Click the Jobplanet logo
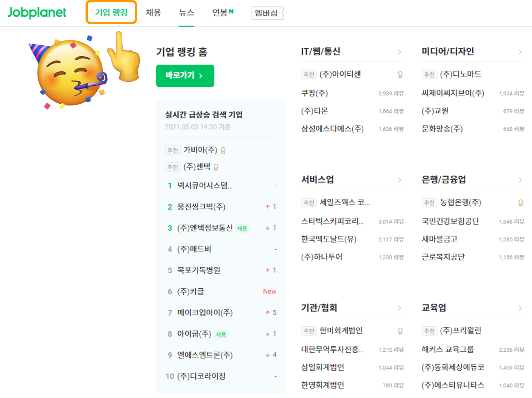This screenshot has height=398, width=532. point(37,13)
